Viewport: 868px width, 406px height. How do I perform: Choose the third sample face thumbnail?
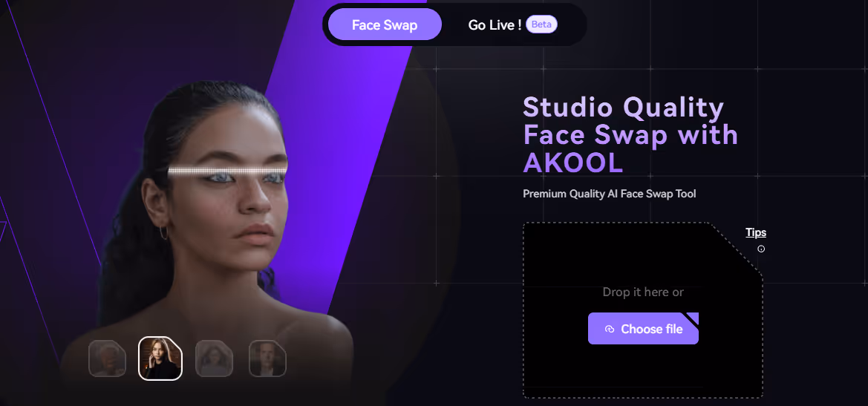tap(215, 358)
